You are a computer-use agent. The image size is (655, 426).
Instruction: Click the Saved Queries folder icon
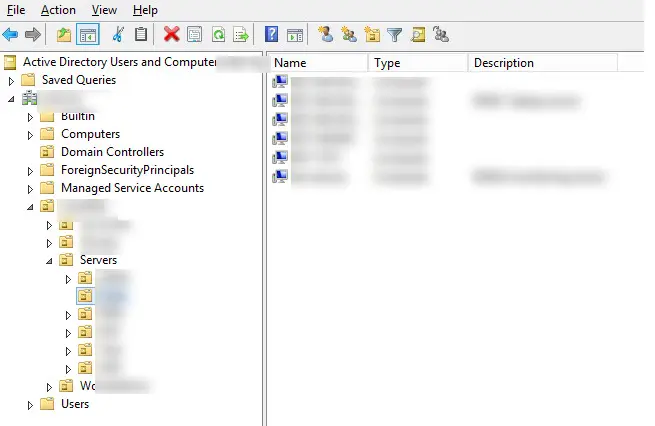[x=28, y=80]
